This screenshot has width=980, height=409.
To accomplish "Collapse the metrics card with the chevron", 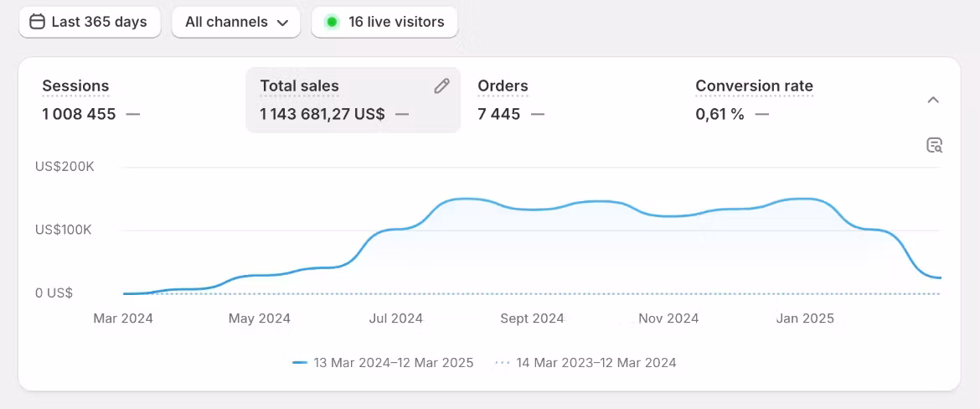I will coord(933,100).
